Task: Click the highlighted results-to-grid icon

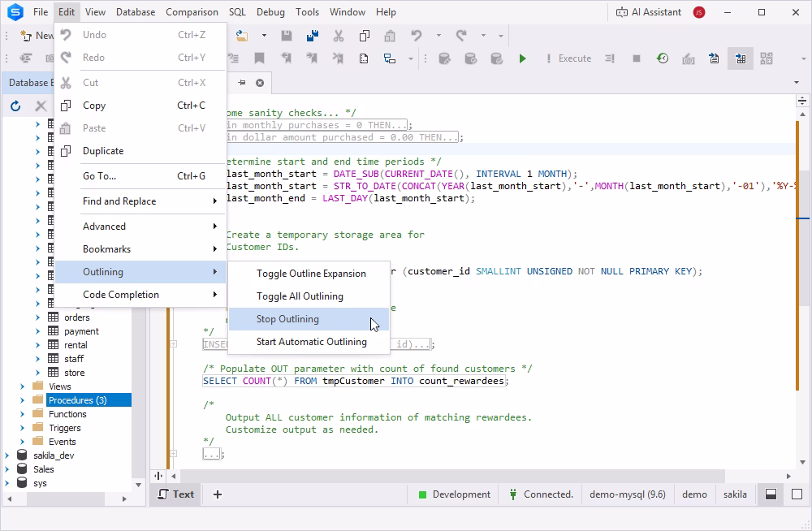Action: (741, 58)
